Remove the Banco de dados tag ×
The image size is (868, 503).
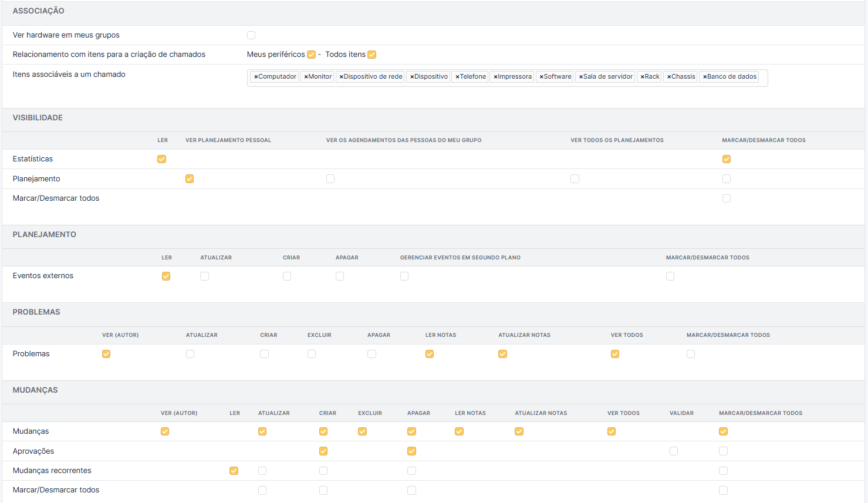tap(705, 77)
